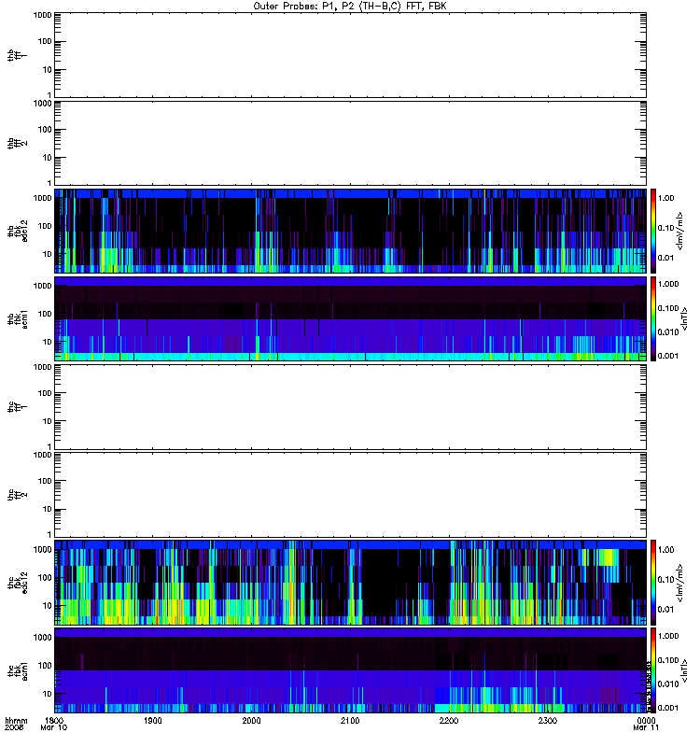The image size is (700, 747).
Task: Click the '1900' time axis label
Action: pos(153,720)
